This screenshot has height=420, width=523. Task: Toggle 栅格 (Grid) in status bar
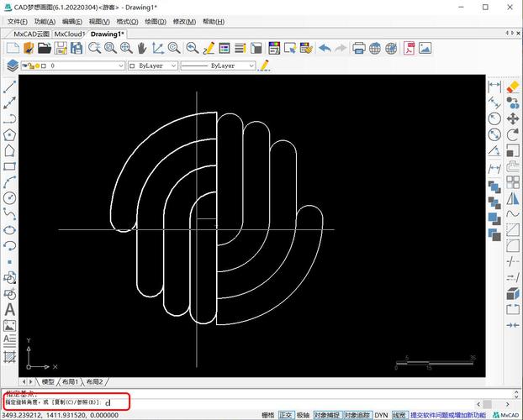(268, 415)
